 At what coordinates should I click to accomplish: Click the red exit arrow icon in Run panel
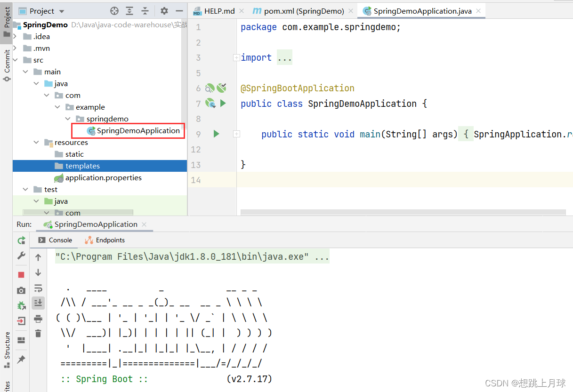tap(21, 321)
